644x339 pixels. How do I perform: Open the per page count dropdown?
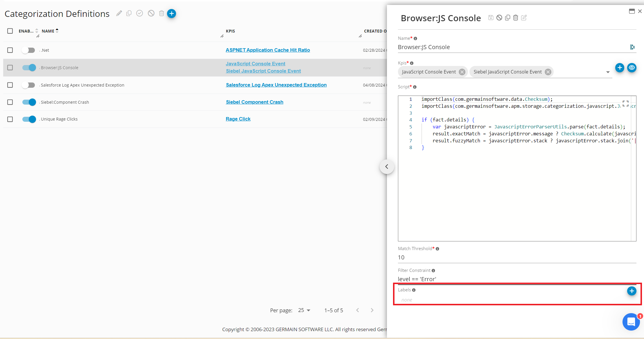click(x=304, y=310)
